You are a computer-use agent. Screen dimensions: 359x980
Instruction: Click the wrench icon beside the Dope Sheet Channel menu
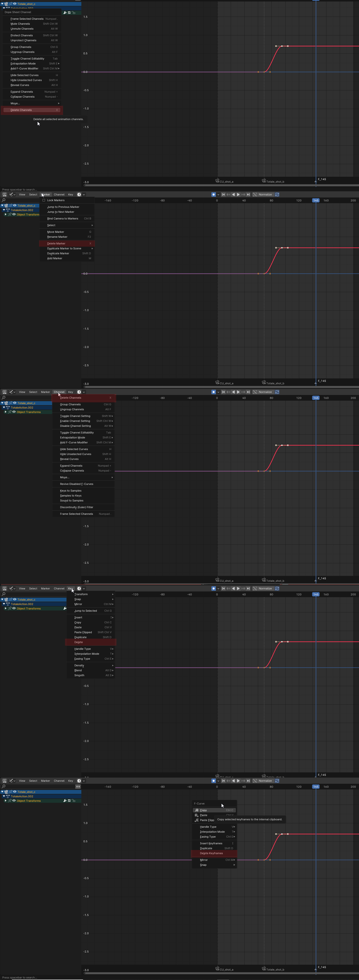(x=65, y=13)
